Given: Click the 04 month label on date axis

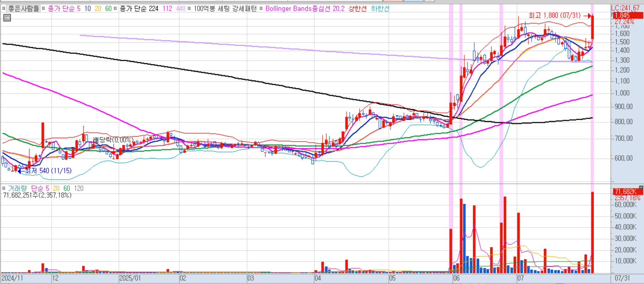Looking at the screenshot, I should click(x=318, y=278).
